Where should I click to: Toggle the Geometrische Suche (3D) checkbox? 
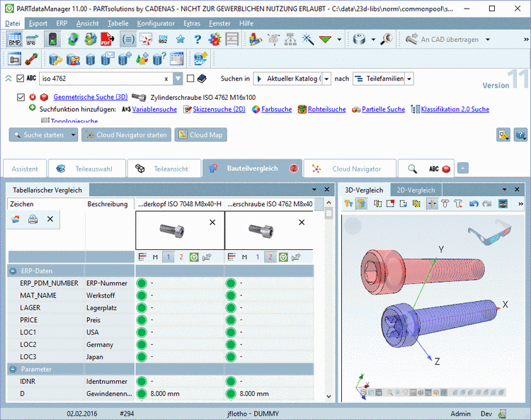pos(21,97)
